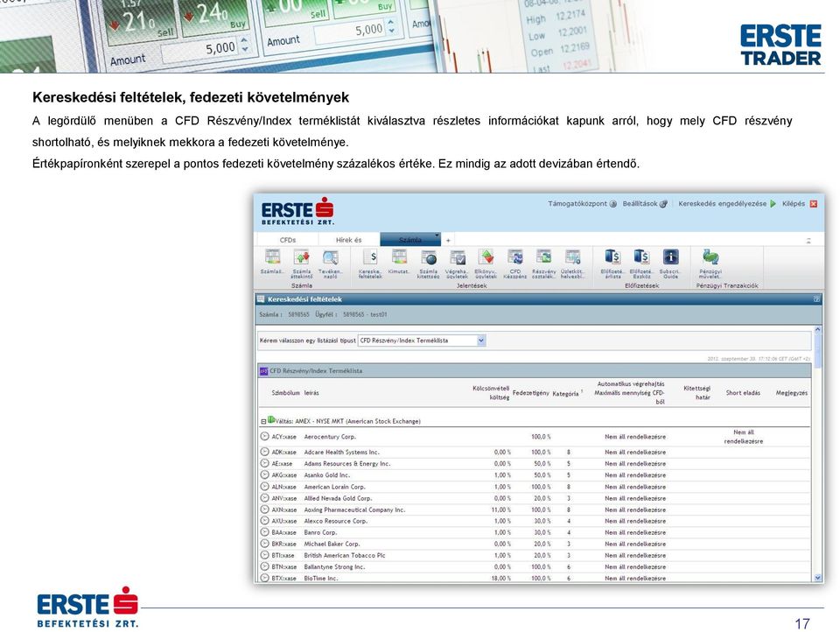Select British American Tobacco Plc text

(345, 555)
